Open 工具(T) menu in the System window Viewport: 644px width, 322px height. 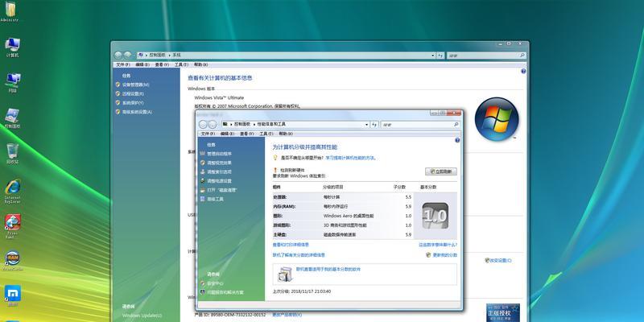[181, 65]
